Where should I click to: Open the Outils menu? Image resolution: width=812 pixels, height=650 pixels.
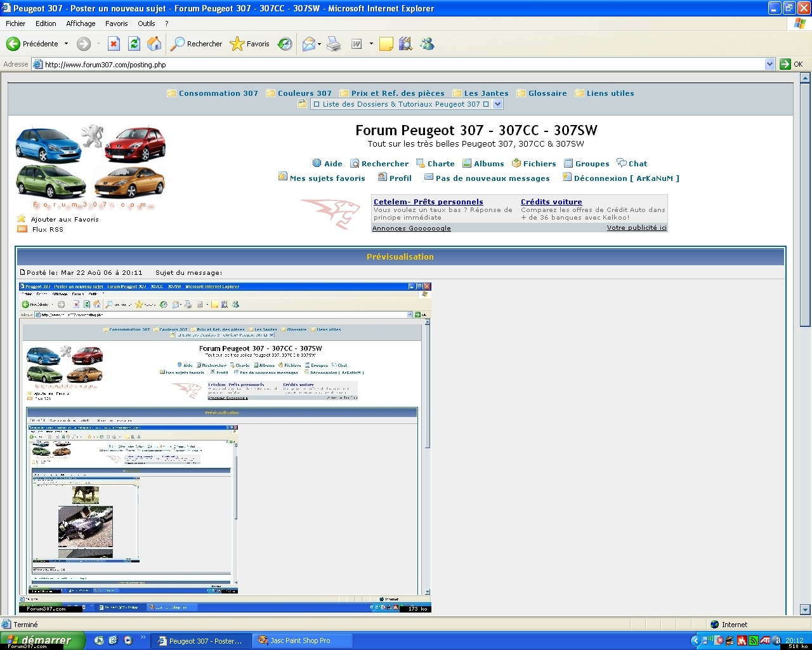point(146,23)
